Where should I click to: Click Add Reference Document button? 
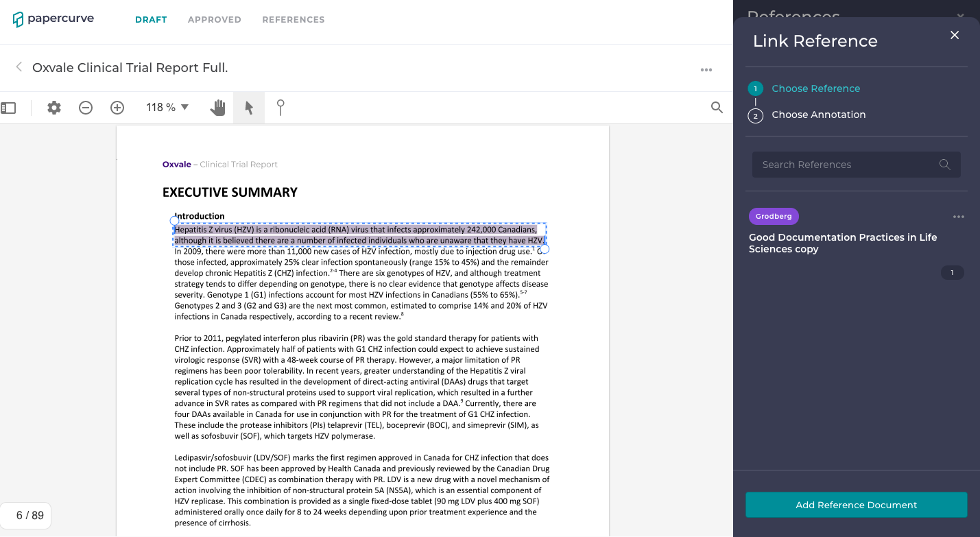pos(856,505)
